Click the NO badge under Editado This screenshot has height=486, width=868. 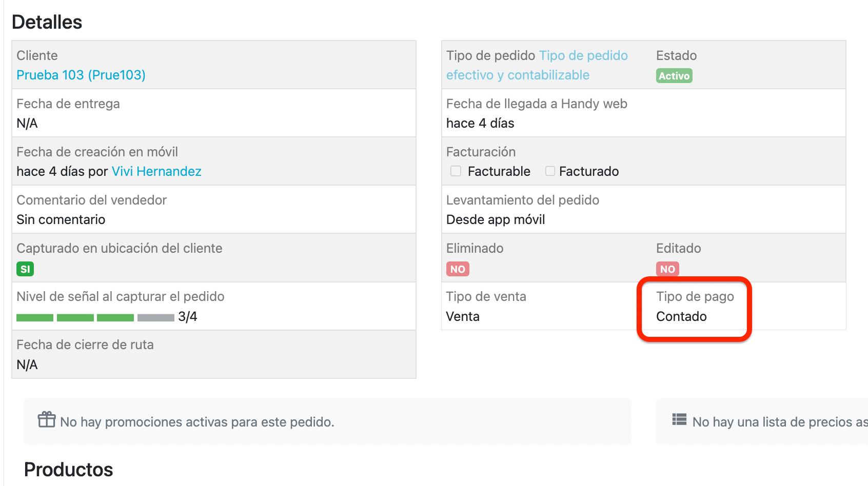click(x=667, y=269)
